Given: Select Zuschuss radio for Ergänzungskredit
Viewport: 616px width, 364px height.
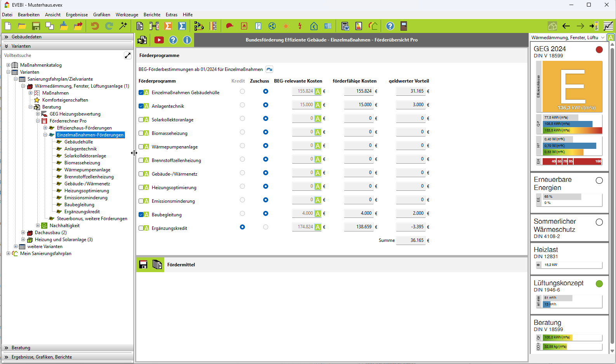Looking at the screenshot, I should [265, 227].
